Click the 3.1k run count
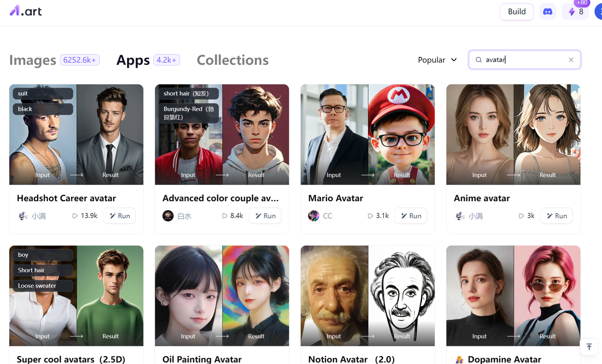602x364 pixels. pyautogui.click(x=382, y=216)
